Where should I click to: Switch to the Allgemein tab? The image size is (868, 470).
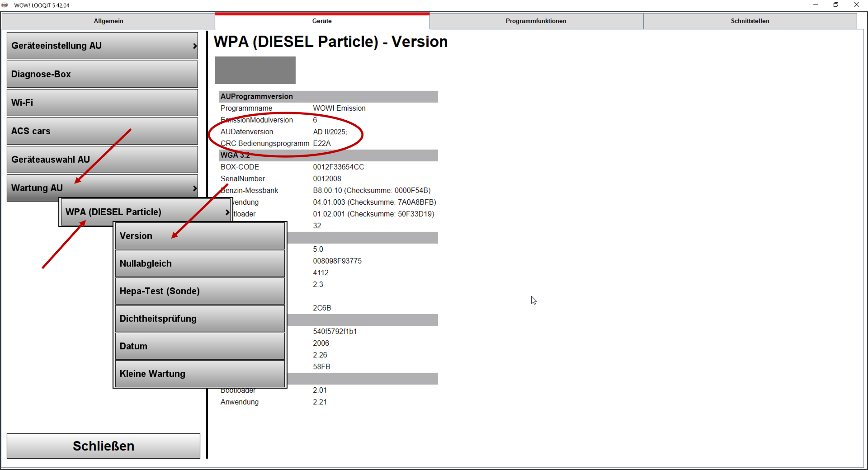click(x=108, y=21)
